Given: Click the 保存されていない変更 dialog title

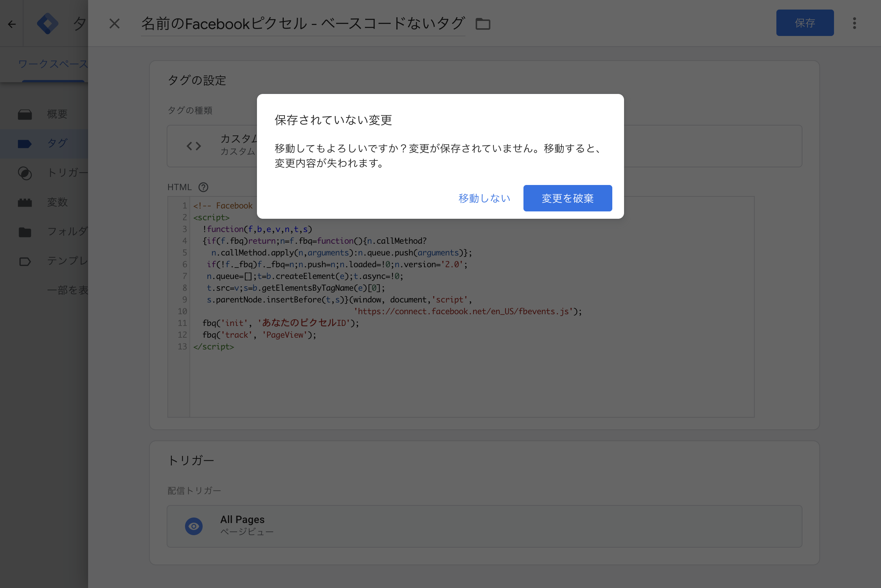Looking at the screenshot, I should pyautogui.click(x=333, y=120).
